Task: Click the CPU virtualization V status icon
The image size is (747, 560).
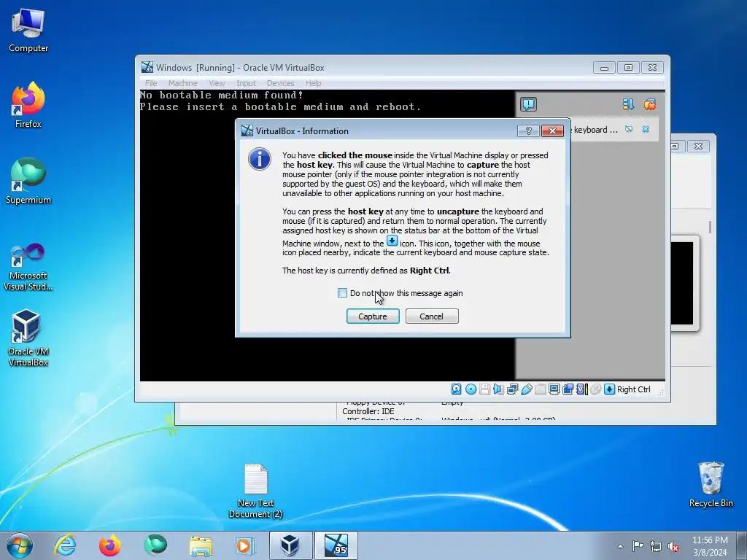Action: pyautogui.click(x=581, y=389)
